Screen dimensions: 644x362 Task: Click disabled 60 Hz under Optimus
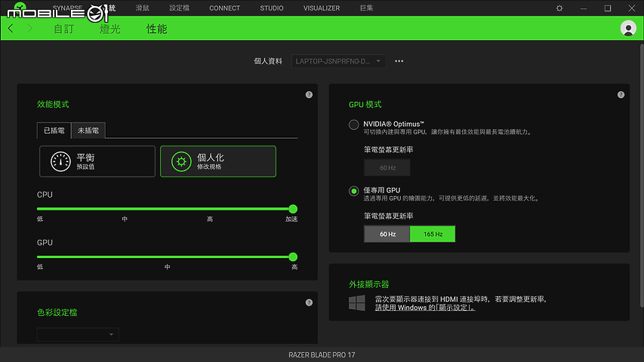pyautogui.click(x=387, y=167)
